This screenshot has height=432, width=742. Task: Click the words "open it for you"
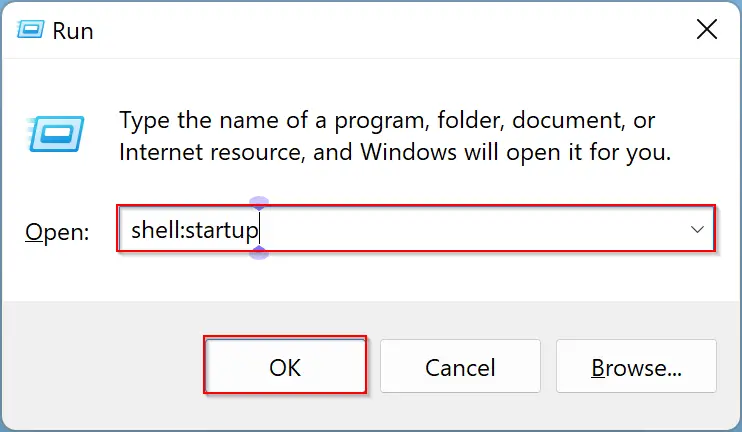tap(588, 154)
